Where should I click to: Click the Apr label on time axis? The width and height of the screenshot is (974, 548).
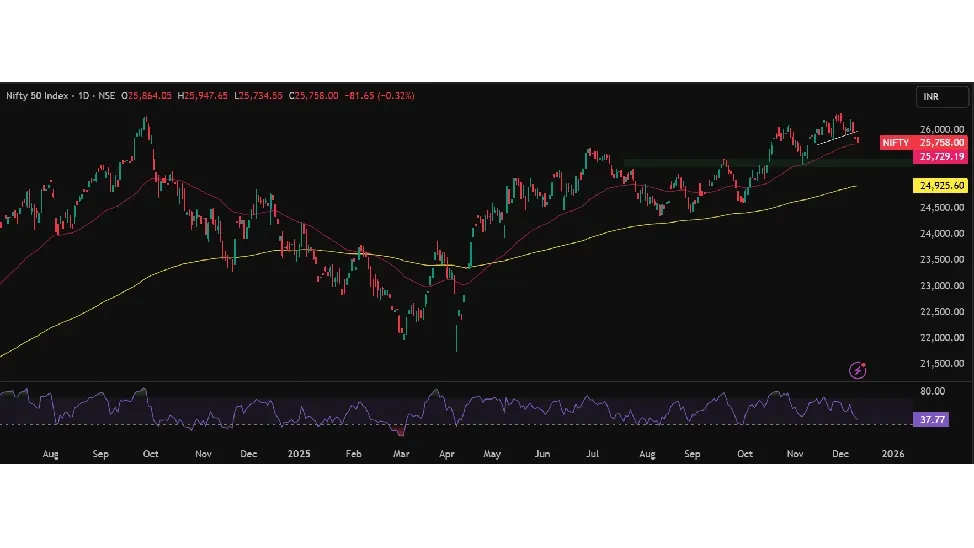click(445, 454)
